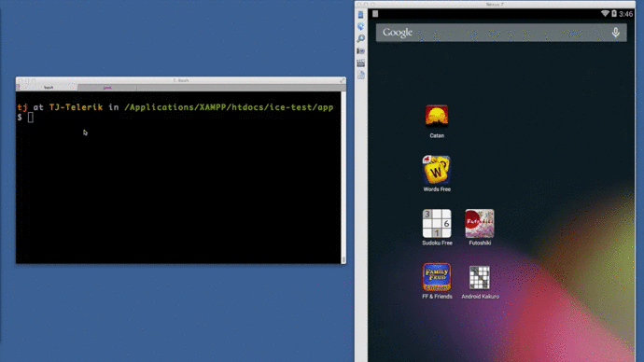Click the clapperboard video icon in emulator sidebar
Image resolution: width=644 pixels, height=362 pixels.
tap(360, 63)
